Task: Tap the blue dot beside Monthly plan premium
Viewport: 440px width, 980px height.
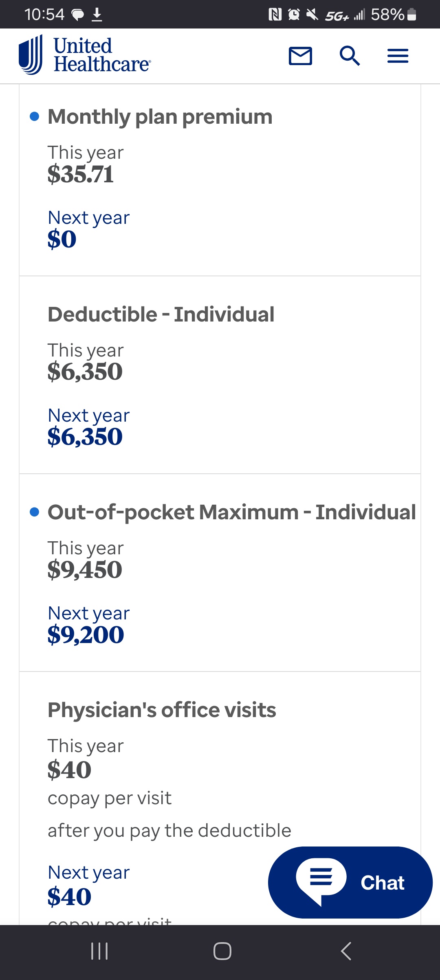Action: tap(35, 117)
